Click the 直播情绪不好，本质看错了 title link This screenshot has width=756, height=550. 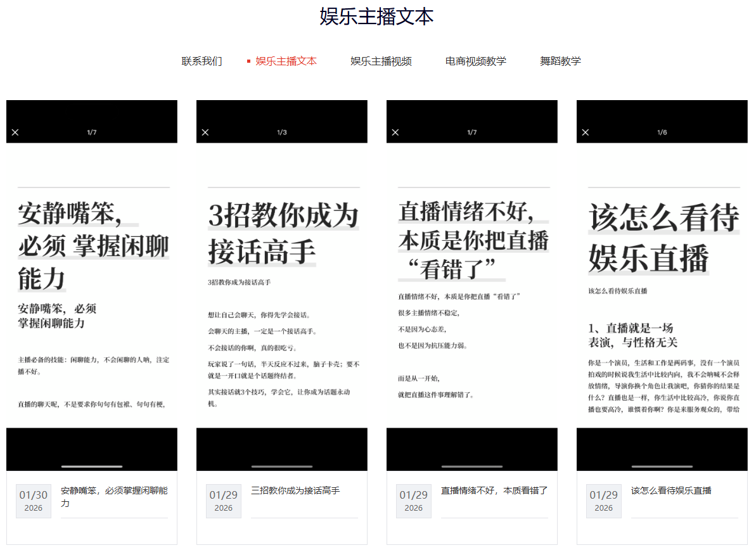click(x=494, y=490)
